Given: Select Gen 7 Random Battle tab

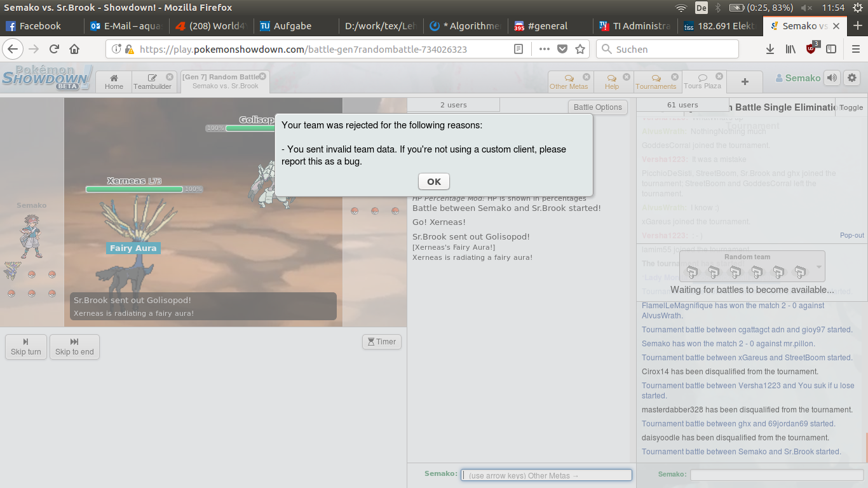Looking at the screenshot, I should [x=225, y=81].
